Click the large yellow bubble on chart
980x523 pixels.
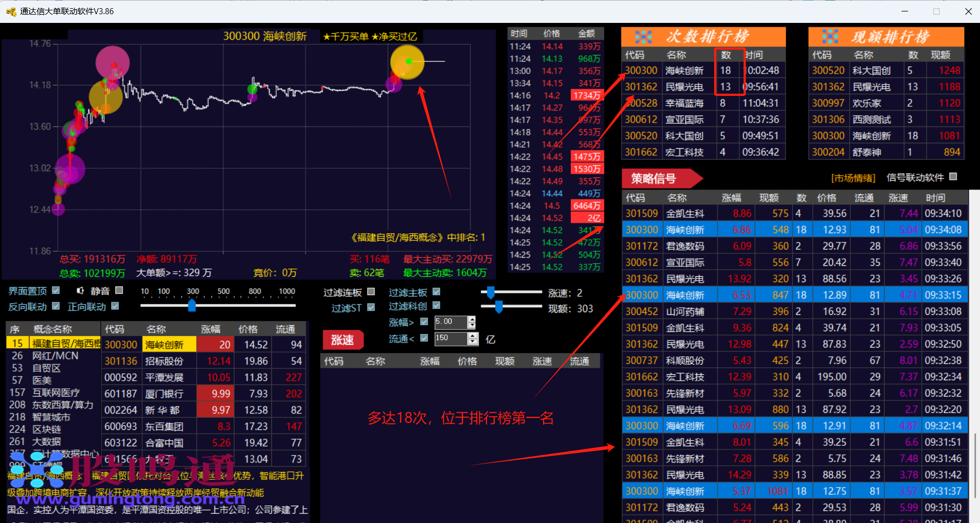407,62
